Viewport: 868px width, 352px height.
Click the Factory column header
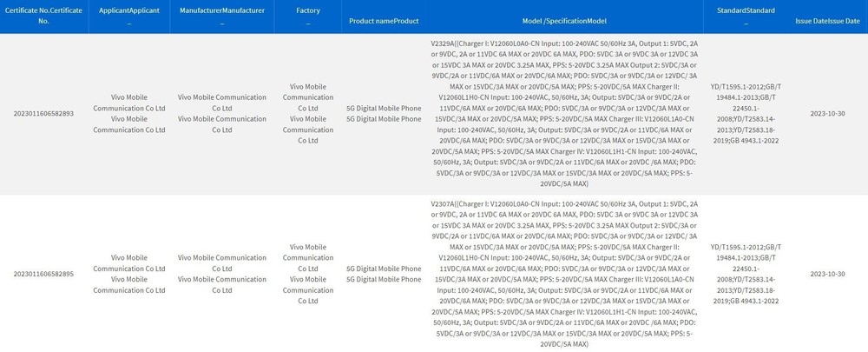pos(308,16)
